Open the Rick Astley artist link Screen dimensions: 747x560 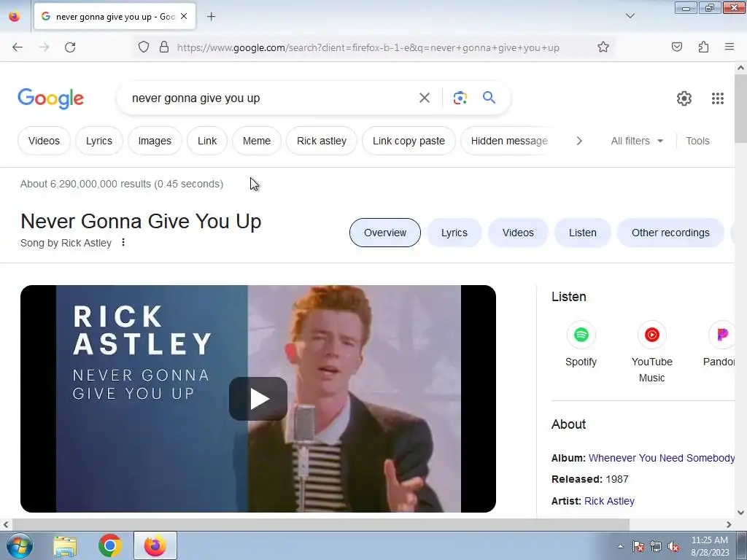(x=609, y=501)
